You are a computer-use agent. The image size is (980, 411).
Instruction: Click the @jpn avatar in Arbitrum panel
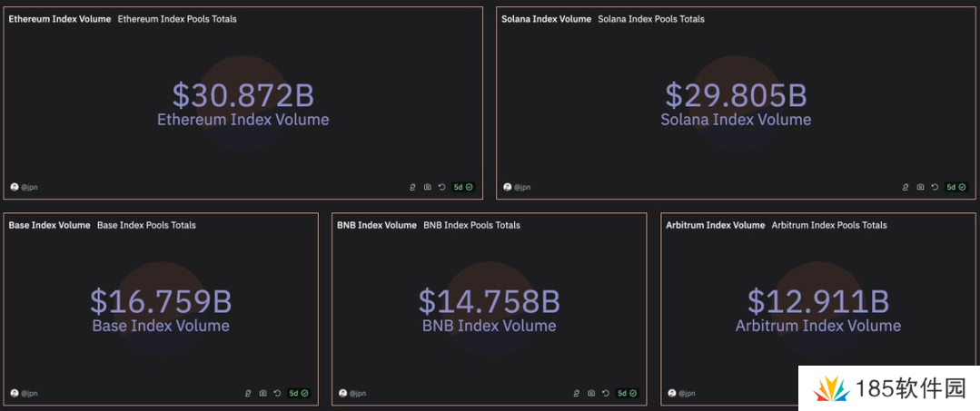point(673,393)
